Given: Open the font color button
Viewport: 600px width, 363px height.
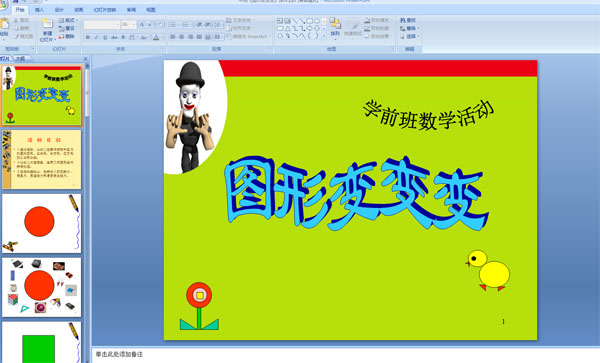Looking at the screenshot, I should [156, 37].
